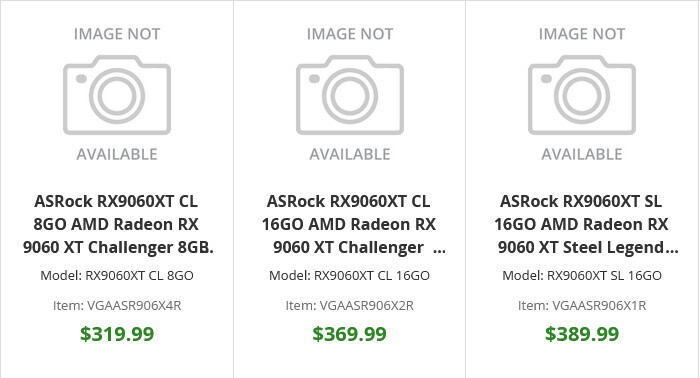Select the Model: RX9060XT SL 16GO text
700x378 pixels.
pos(582,275)
